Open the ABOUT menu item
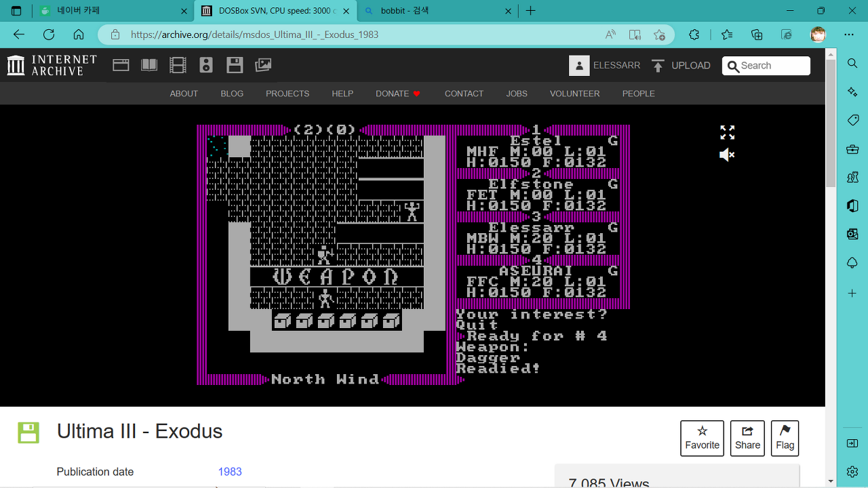The height and width of the screenshot is (488, 868). point(184,94)
